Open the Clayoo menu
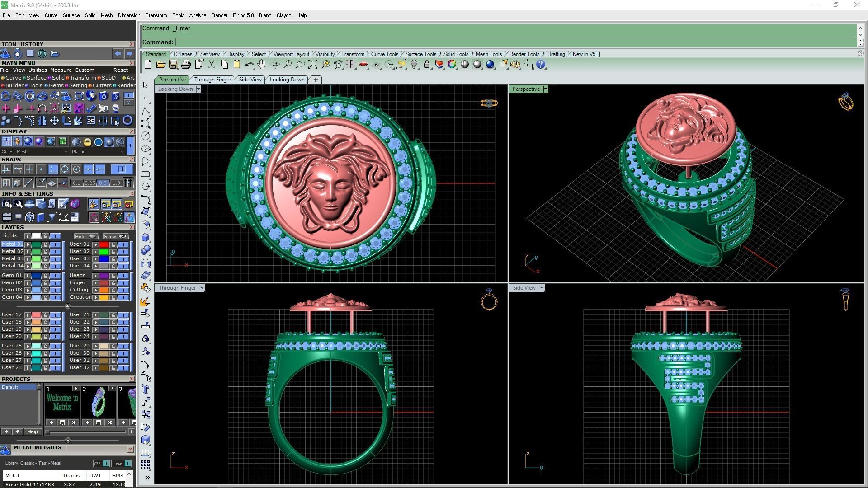 tap(284, 15)
